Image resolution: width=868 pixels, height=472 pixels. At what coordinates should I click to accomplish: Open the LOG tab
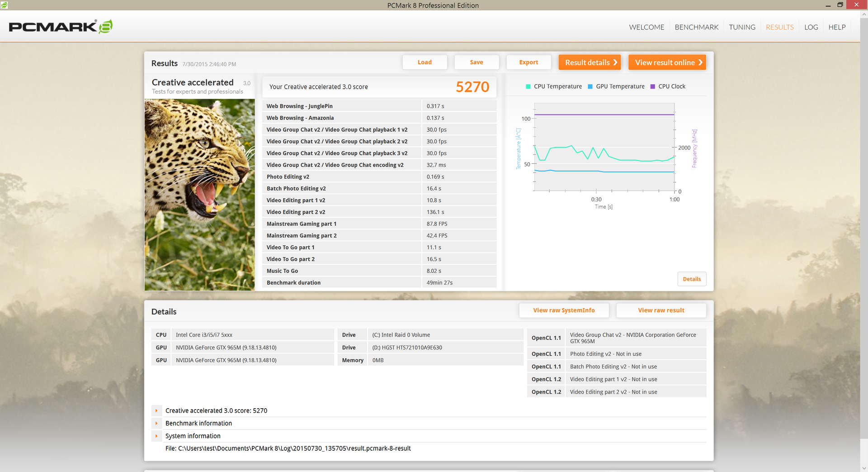tap(811, 27)
